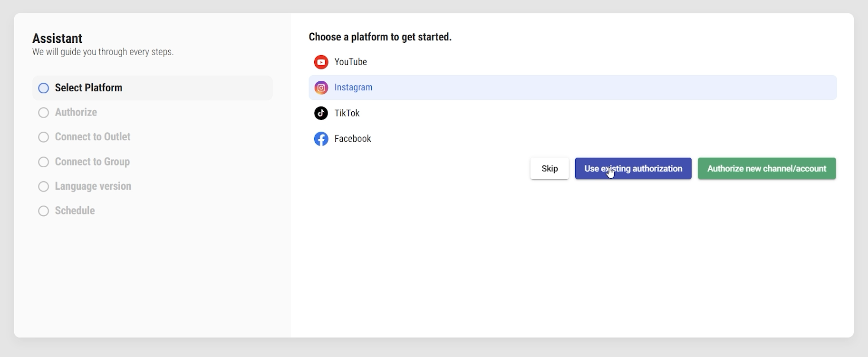The width and height of the screenshot is (868, 357).
Task: Select the Language version step circle
Action: click(43, 186)
